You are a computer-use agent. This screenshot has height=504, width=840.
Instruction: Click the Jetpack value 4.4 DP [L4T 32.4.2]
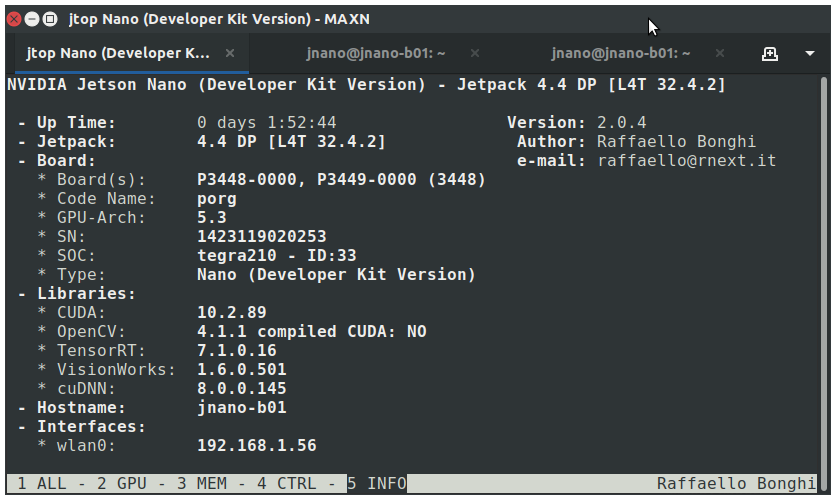pyautogui.click(x=291, y=141)
